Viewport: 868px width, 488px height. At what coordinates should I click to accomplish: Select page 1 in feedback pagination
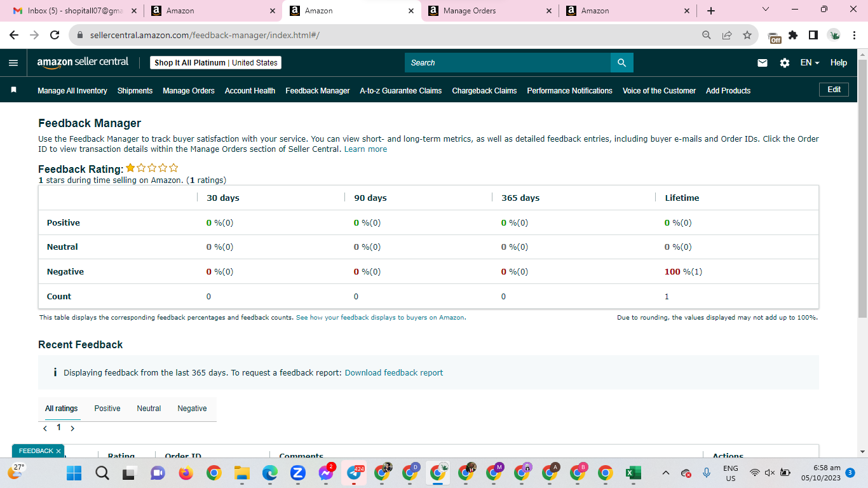pyautogui.click(x=59, y=428)
